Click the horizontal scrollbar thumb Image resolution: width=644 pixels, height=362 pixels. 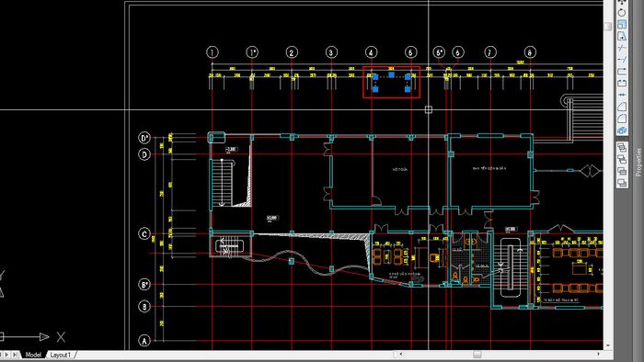pos(477,354)
